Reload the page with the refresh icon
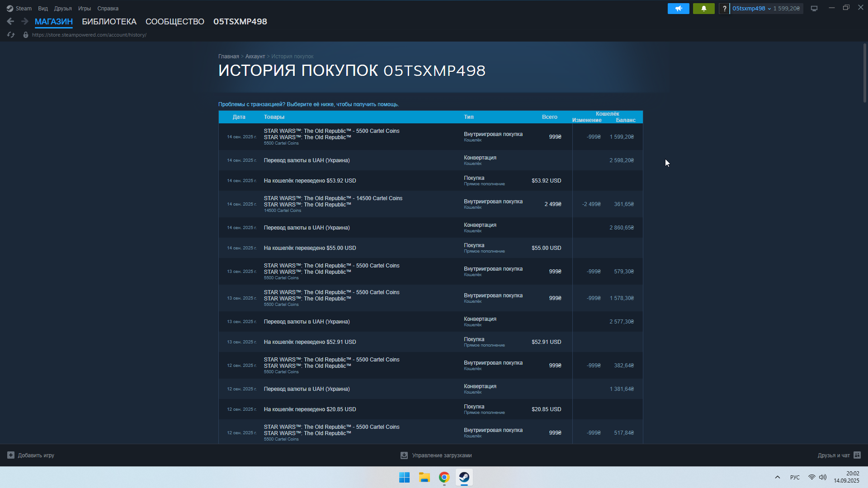 11,35
